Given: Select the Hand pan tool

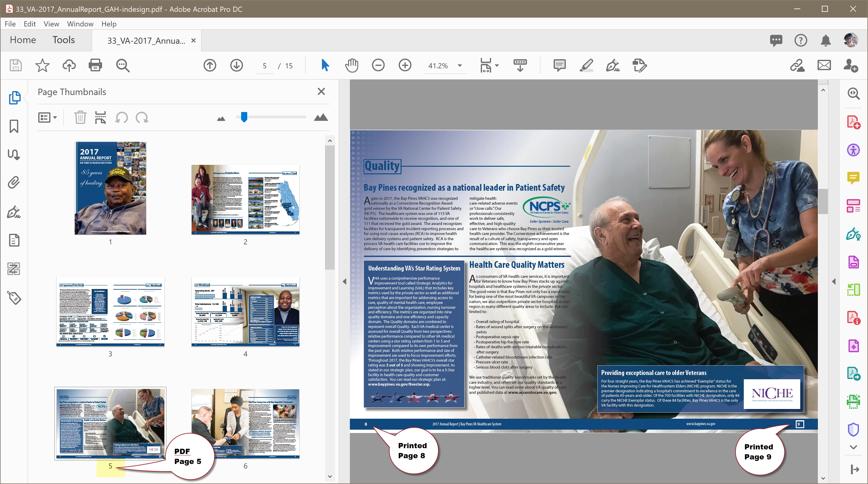Looking at the screenshot, I should [351, 65].
